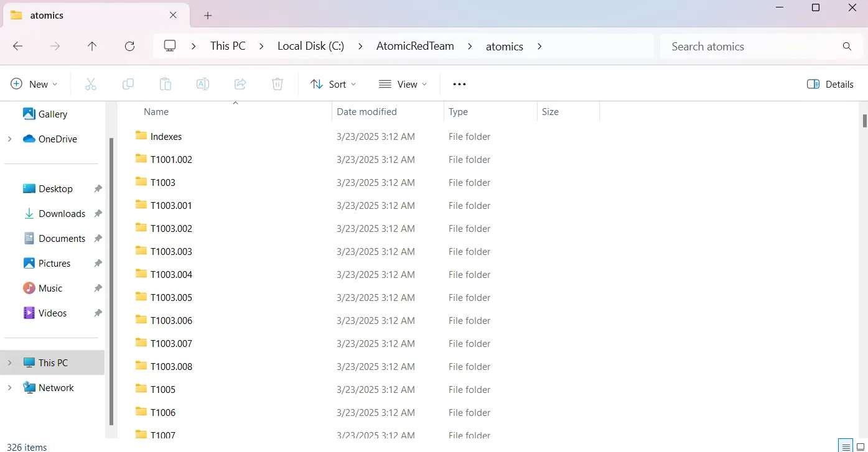The image size is (868, 452).
Task: Expand the OneDrive tree node
Action: (9, 139)
